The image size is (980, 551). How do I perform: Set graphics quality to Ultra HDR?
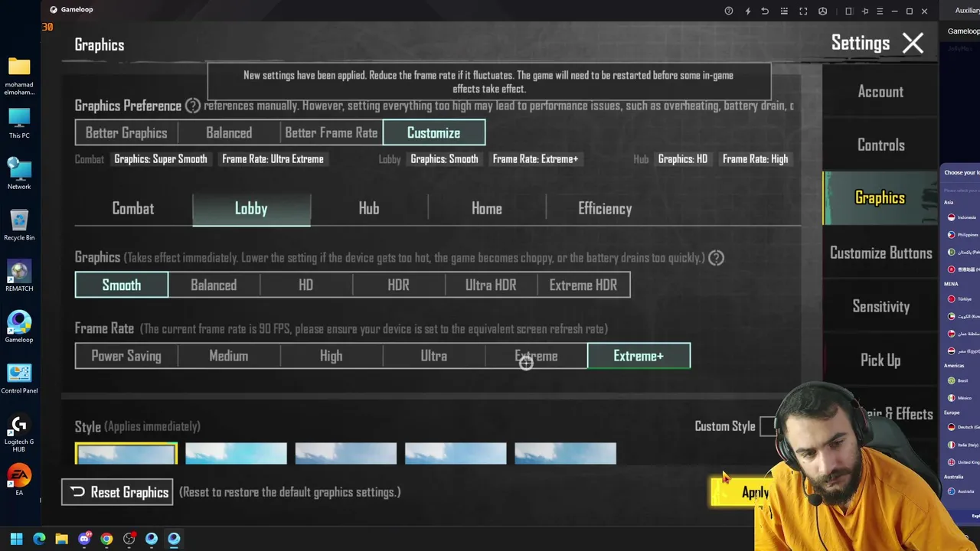(491, 285)
